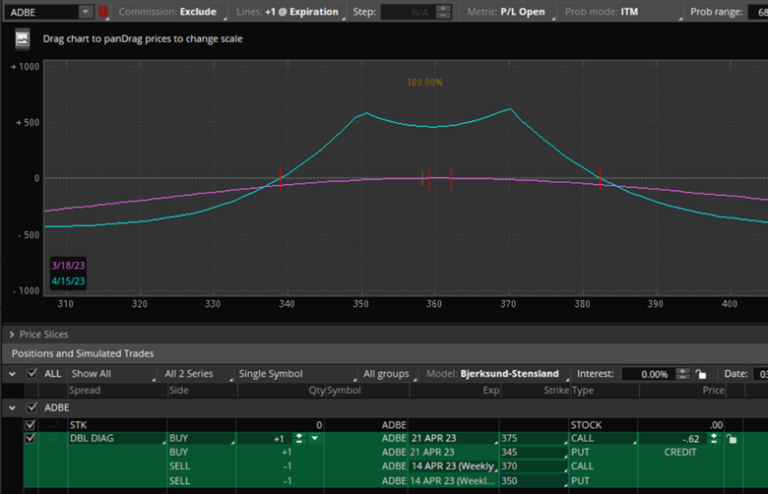Click the DBL DIAG row chart line icon
768x494 pixels.
[x=53, y=438]
